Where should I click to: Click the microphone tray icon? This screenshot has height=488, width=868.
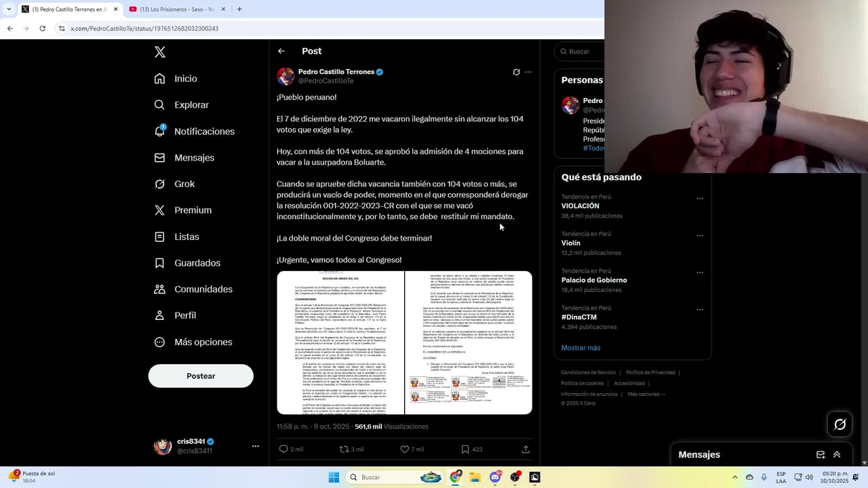click(764, 477)
